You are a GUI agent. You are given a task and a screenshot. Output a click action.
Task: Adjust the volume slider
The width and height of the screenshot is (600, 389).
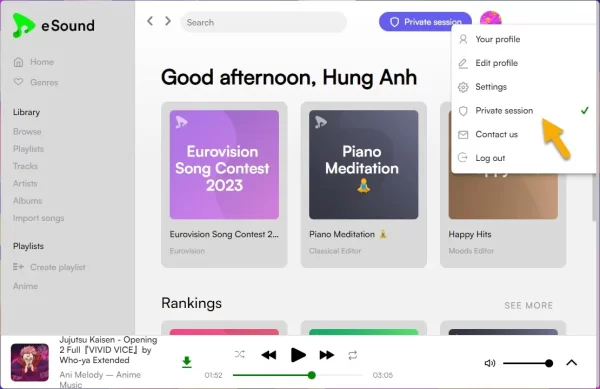coord(528,363)
